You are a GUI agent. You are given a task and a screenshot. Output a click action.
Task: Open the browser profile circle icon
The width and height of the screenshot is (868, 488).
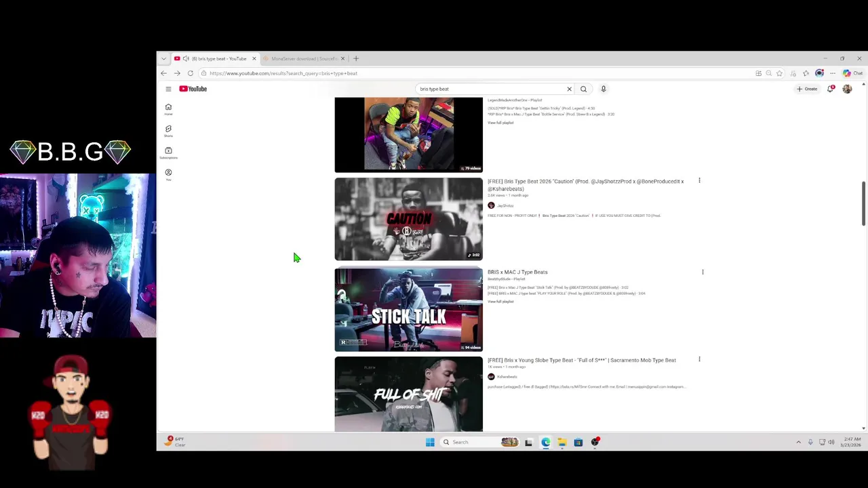pyautogui.click(x=819, y=73)
